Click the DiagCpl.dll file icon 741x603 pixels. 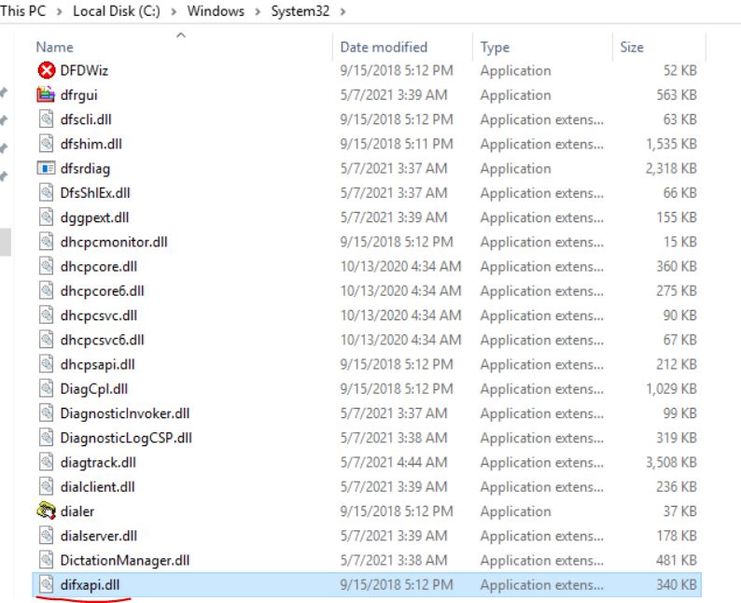click(46, 389)
